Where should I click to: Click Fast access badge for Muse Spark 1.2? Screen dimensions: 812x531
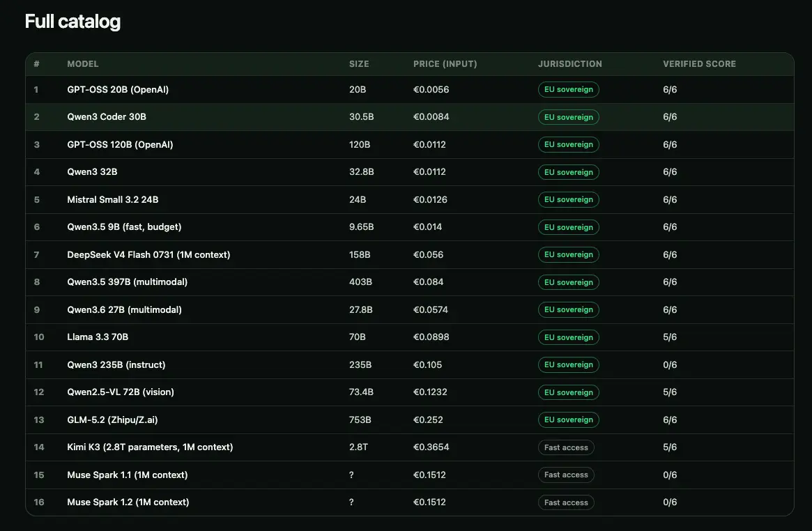pyautogui.click(x=566, y=502)
